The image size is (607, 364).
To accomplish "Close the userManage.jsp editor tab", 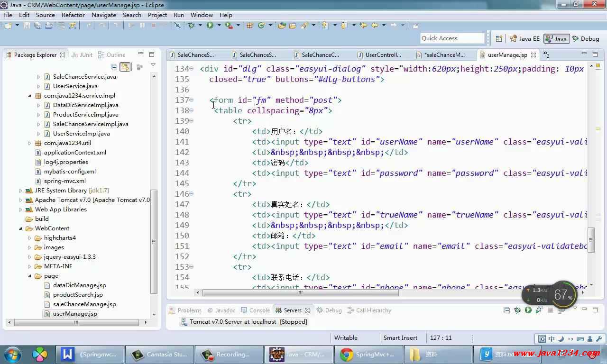I will [533, 55].
